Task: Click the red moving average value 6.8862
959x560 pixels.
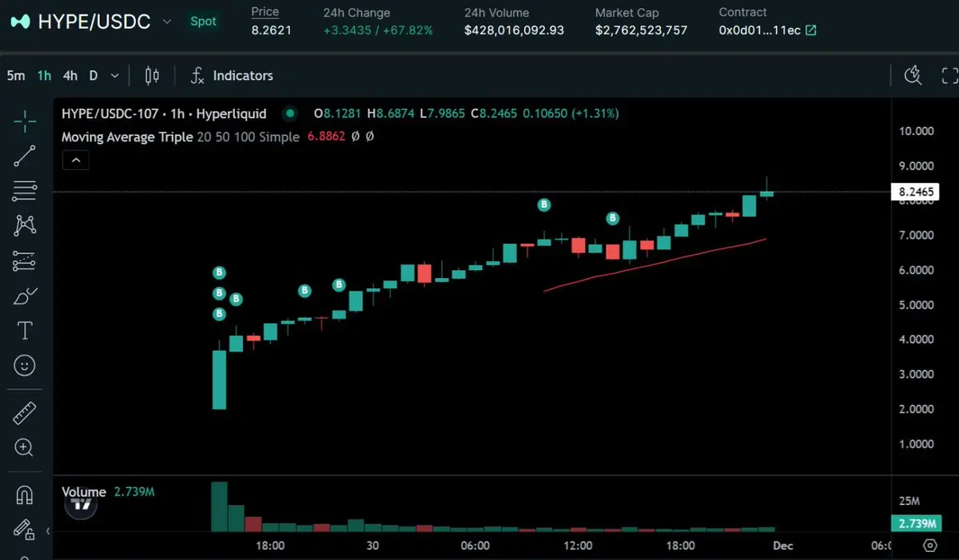Action: 326,137
